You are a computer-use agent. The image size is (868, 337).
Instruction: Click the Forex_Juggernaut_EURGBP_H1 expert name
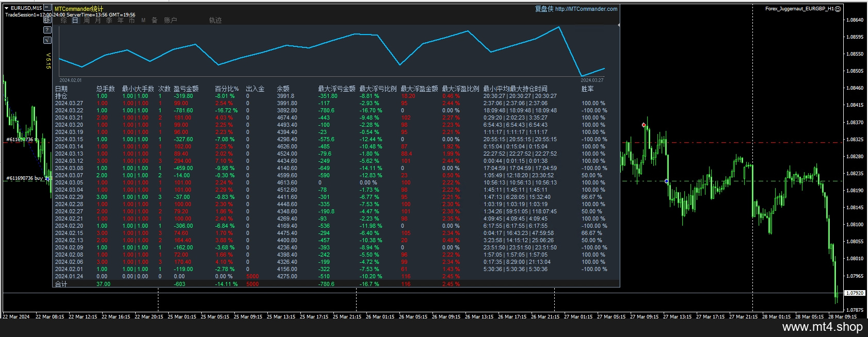tap(799, 9)
